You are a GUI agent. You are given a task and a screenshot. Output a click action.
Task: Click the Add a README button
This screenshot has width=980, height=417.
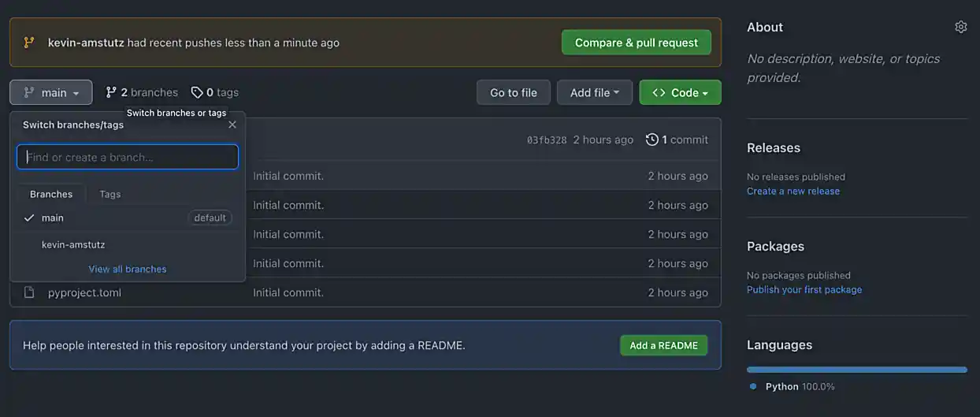coord(663,345)
